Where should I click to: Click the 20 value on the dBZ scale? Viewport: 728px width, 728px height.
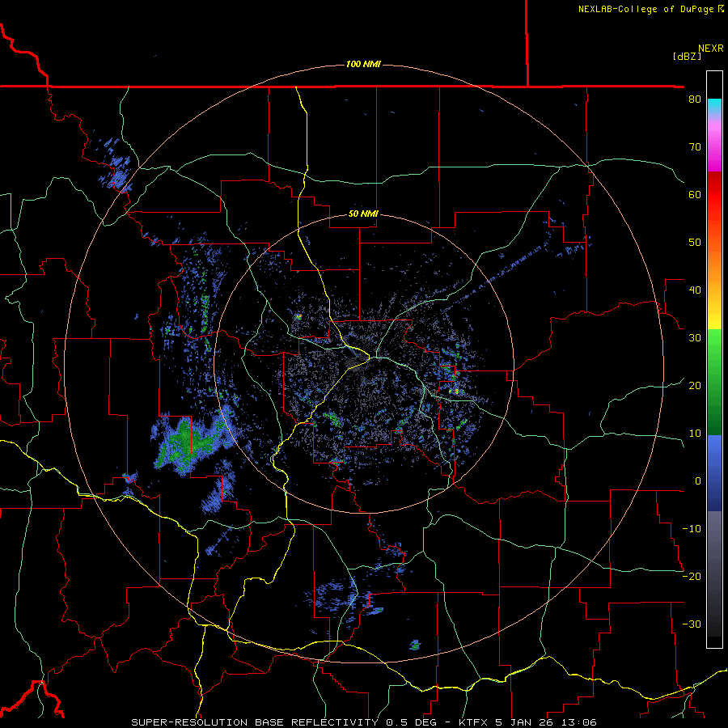tap(695, 385)
